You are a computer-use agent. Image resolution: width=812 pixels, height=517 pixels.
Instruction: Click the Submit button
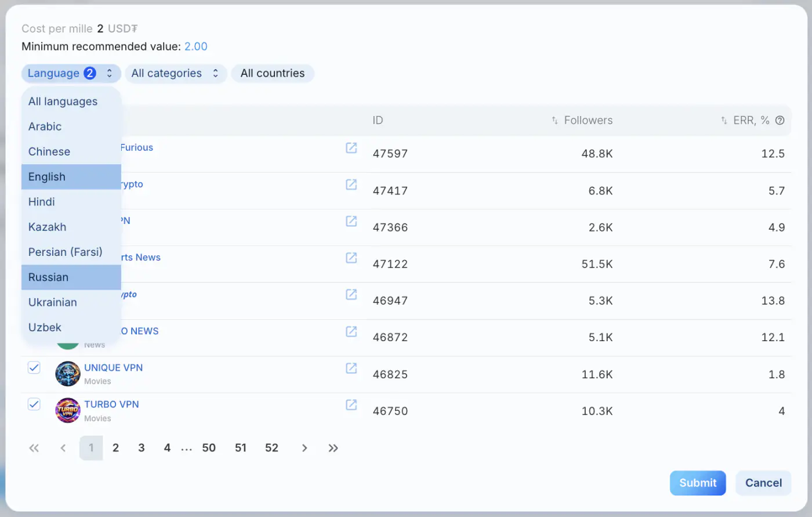(698, 483)
